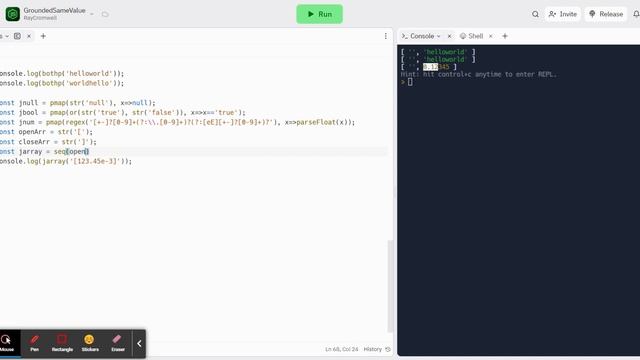Invite collaborators with the Invite button

tap(562, 14)
